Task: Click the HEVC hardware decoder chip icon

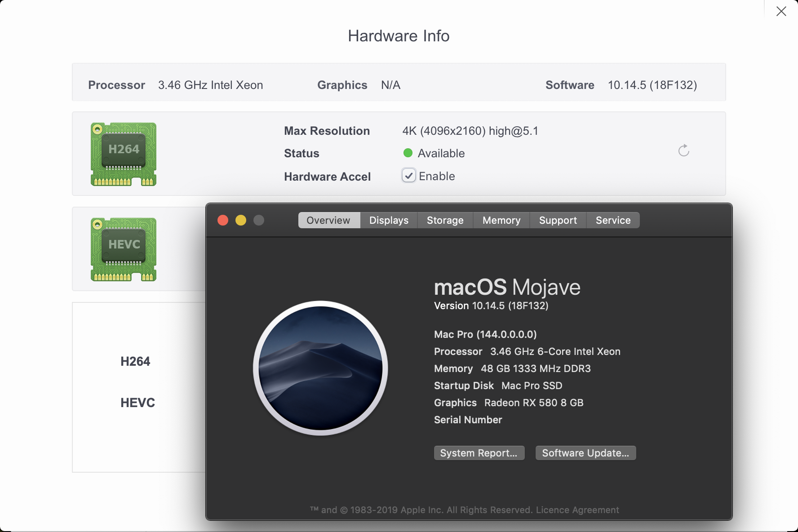Action: [x=123, y=249]
